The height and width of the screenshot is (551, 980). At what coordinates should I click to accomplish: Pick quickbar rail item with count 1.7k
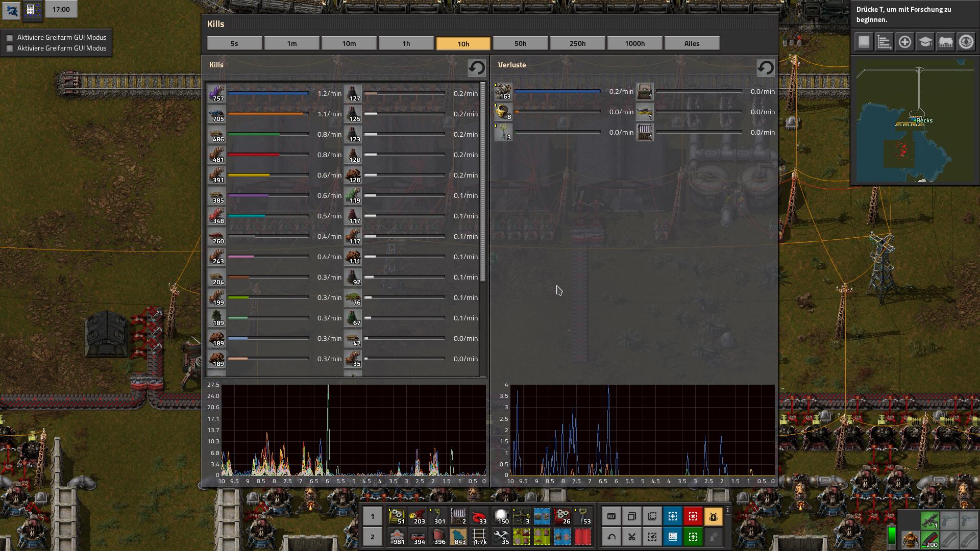480,537
